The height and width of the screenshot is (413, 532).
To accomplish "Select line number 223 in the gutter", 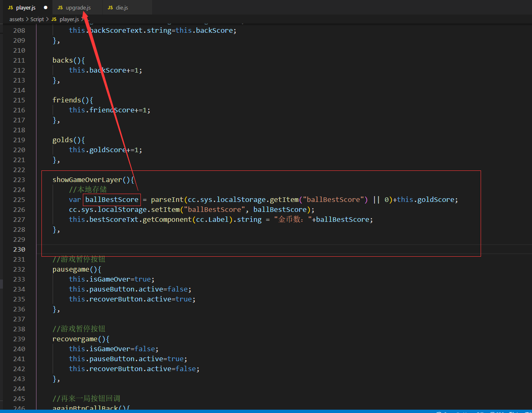I will pos(19,180).
